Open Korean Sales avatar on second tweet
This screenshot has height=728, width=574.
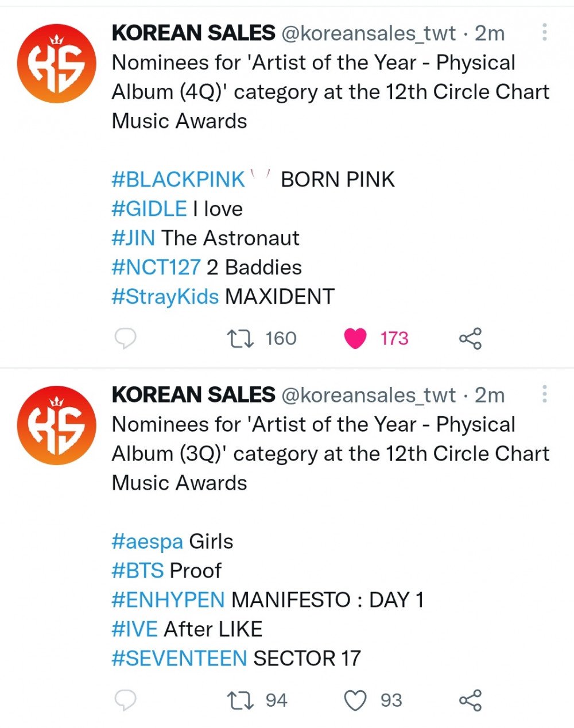coord(56,425)
